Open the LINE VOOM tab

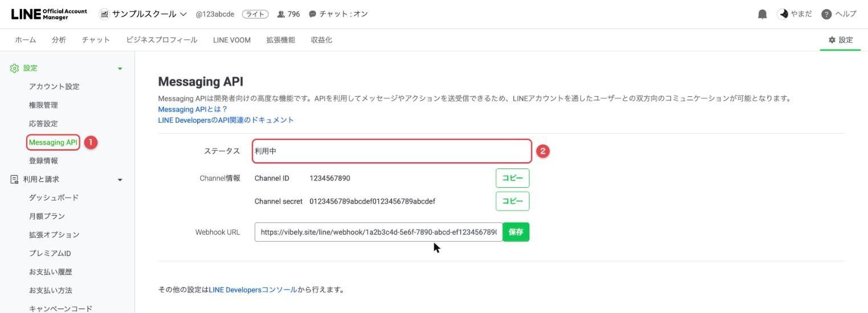tap(232, 40)
